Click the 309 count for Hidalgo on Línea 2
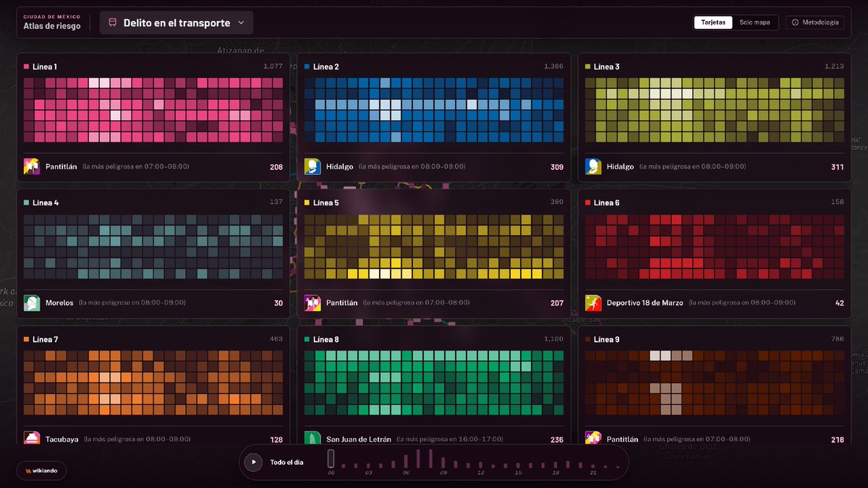 (557, 166)
